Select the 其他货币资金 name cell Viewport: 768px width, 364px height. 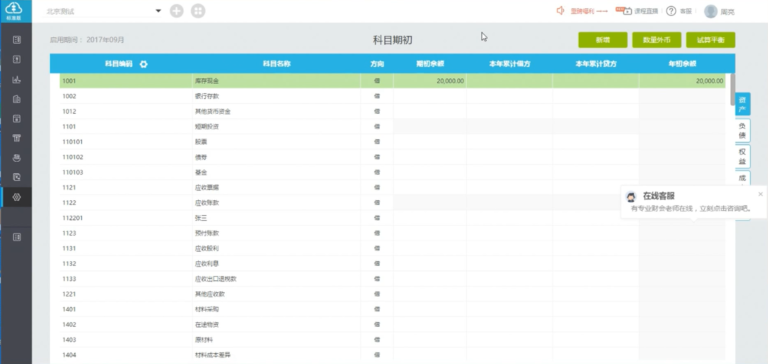276,111
